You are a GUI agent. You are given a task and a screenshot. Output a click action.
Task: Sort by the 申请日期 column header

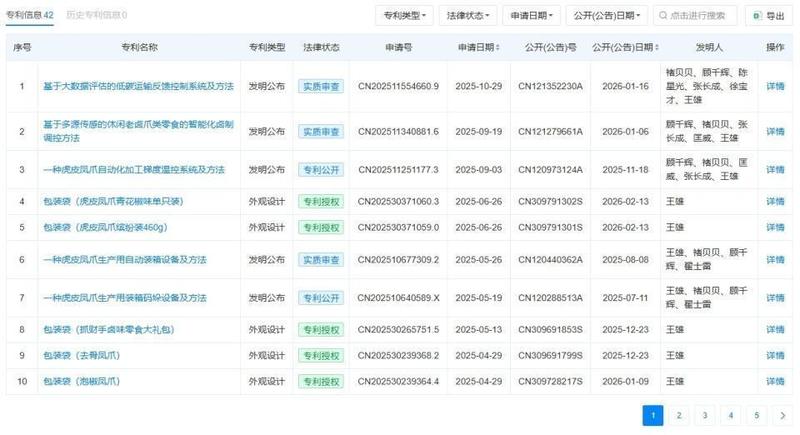coord(479,47)
